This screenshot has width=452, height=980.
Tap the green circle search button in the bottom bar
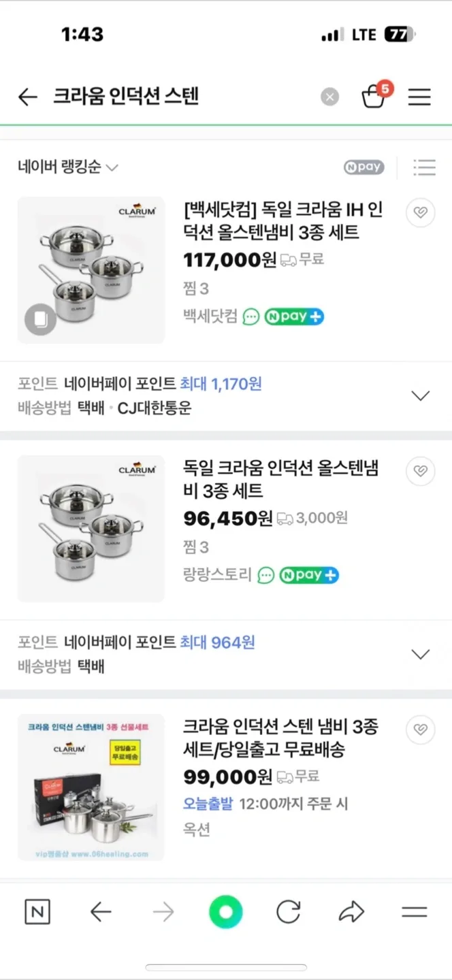(x=226, y=912)
